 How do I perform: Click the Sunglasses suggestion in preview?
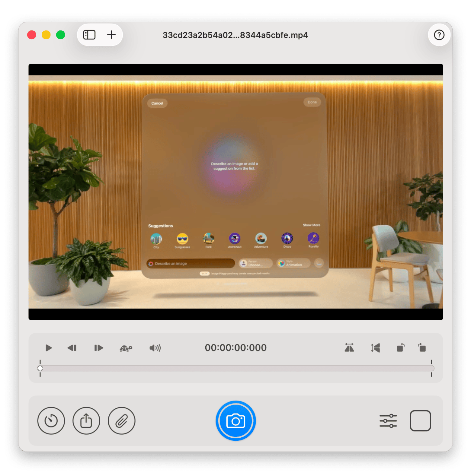[x=182, y=241]
